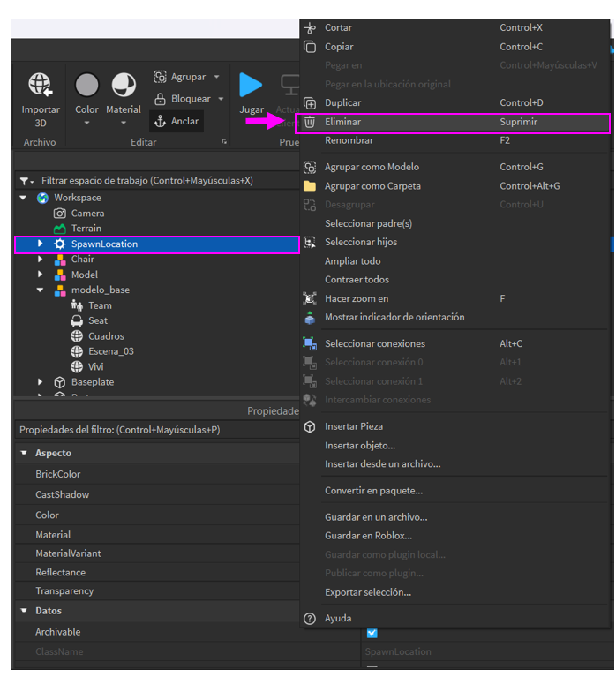
Task: Click the Agrupar group icon
Action: pyautogui.click(x=160, y=77)
